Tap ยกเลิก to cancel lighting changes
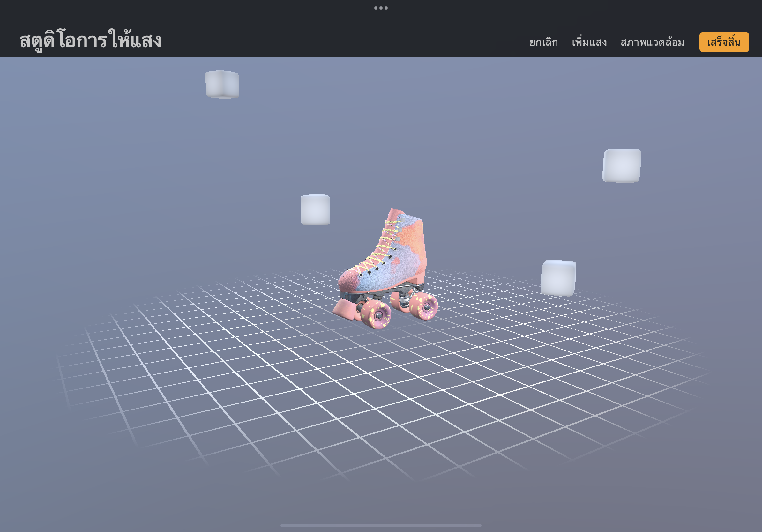The image size is (762, 532). (543, 42)
